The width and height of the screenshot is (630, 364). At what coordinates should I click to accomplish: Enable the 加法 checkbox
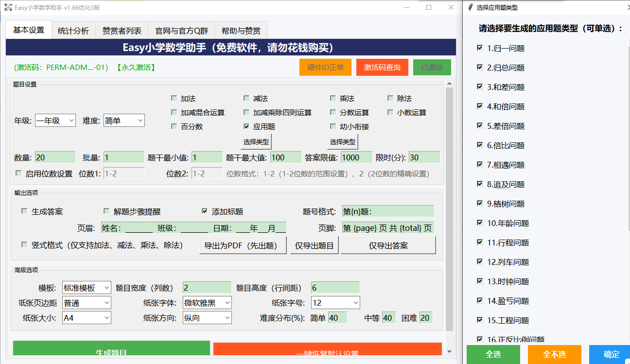[174, 98]
